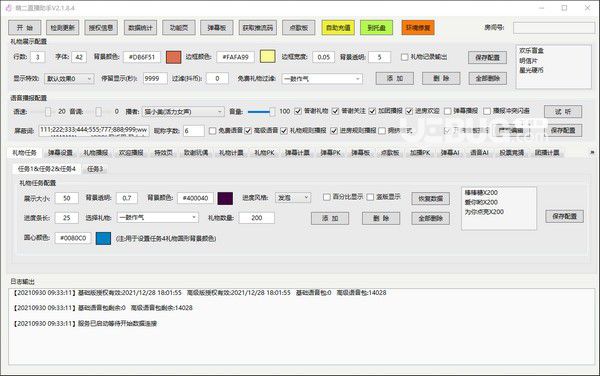Screen dimensions: 600x376
Task: Uncheck the 高级语音 checkbox
Action: click(248, 131)
